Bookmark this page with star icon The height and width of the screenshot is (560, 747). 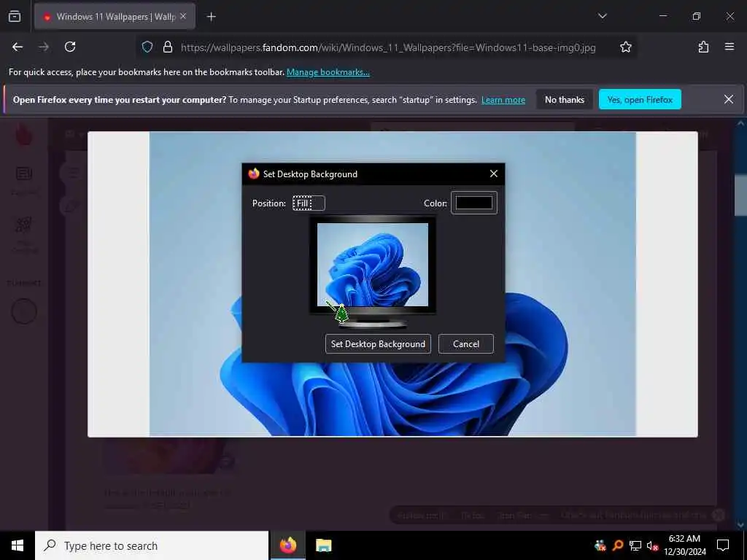(625, 47)
